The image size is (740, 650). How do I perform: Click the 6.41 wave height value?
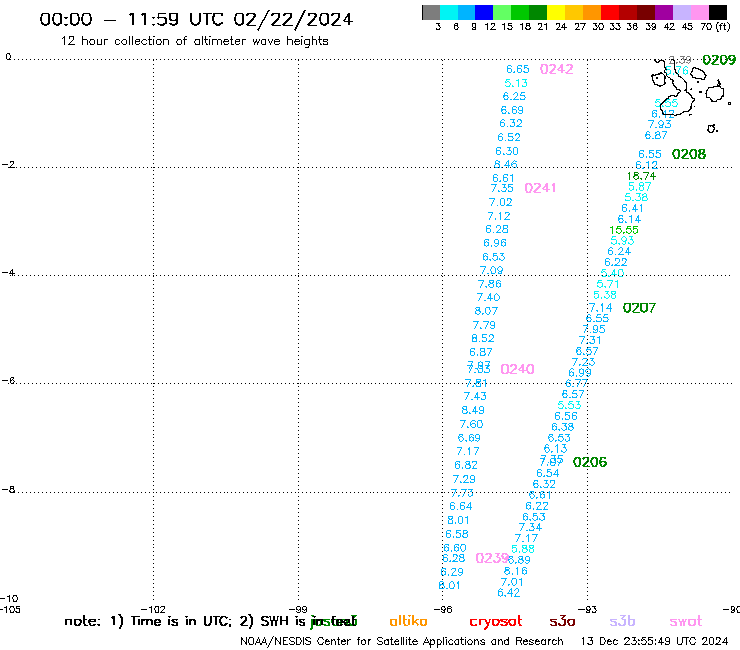[x=632, y=208]
